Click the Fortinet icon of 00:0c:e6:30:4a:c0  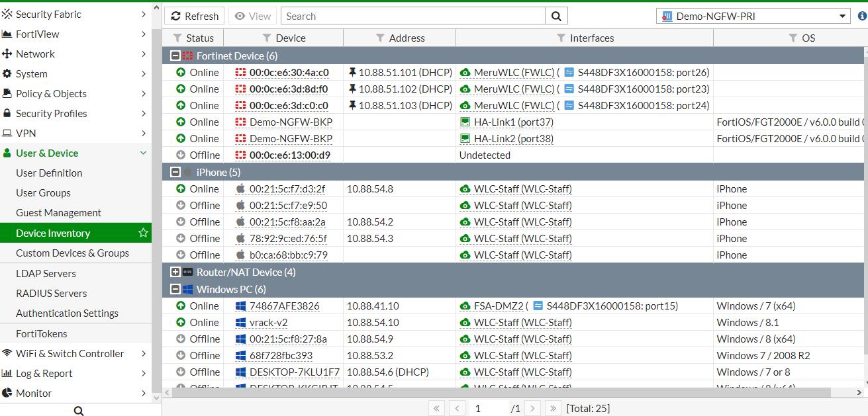[x=241, y=73]
